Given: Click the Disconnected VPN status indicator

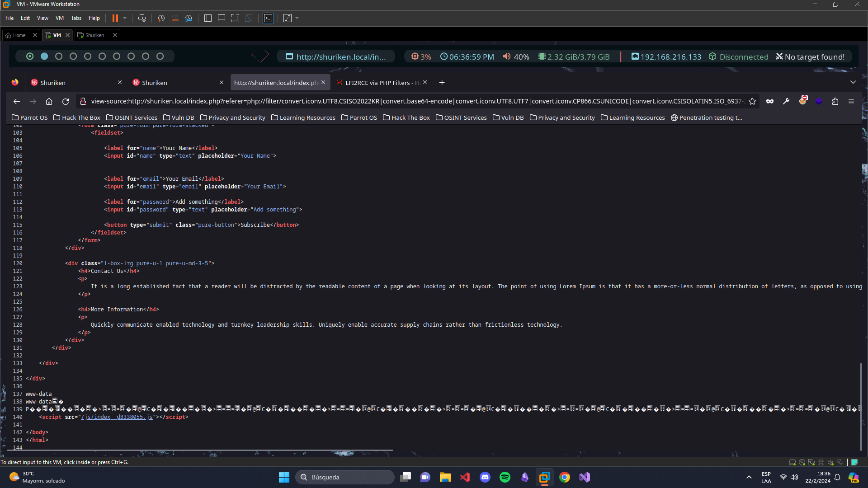Looking at the screenshot, I should (739, 57).
